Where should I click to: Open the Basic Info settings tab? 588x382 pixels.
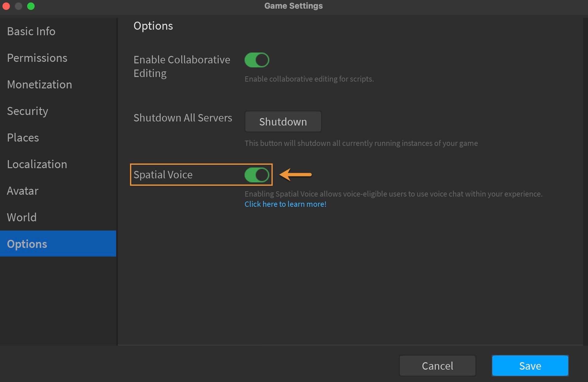pos(31,32)
